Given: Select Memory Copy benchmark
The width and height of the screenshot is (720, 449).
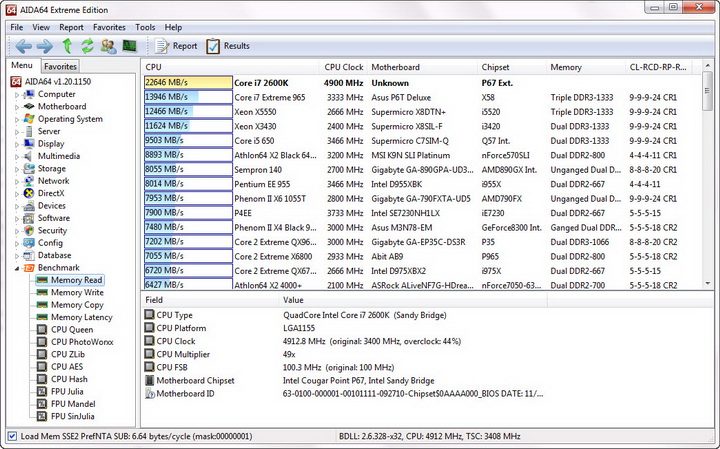Looking at the screenshot, I should click(77, 305).
